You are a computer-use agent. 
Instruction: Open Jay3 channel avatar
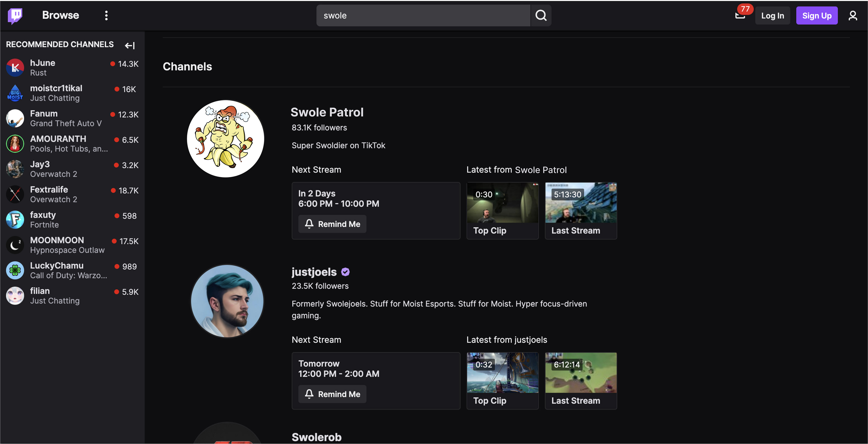pyautogui.click(x=15, y=169)
